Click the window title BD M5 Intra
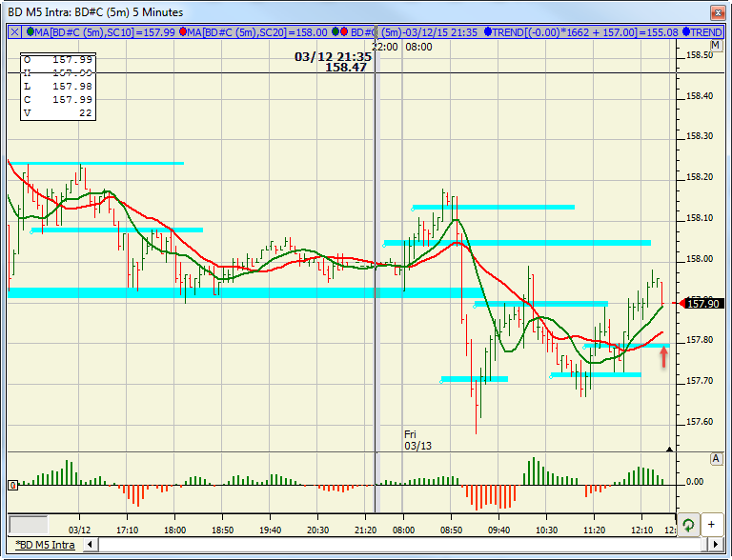The width and height of the screenshot is (732, 560). [x=95, y=12]
